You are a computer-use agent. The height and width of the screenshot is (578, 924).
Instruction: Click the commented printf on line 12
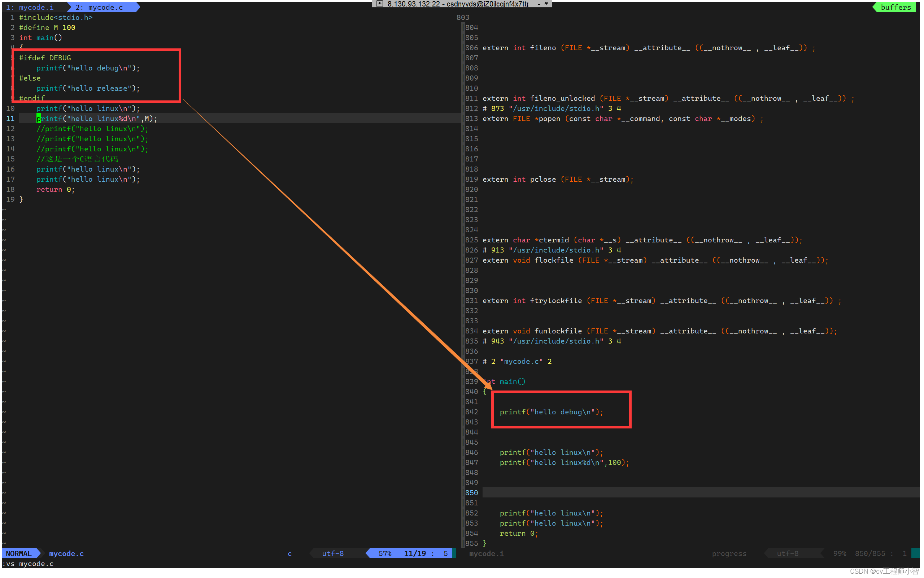pyautogui.click(x=92, y=129)
